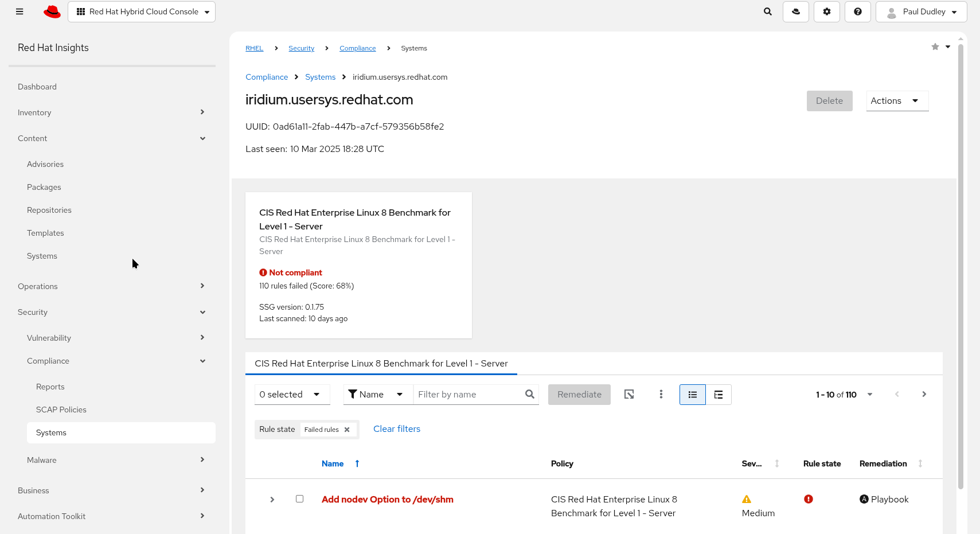Switch to the tree view of rules
Viewport: 980px width, 534px height.
tap(719, 395)
